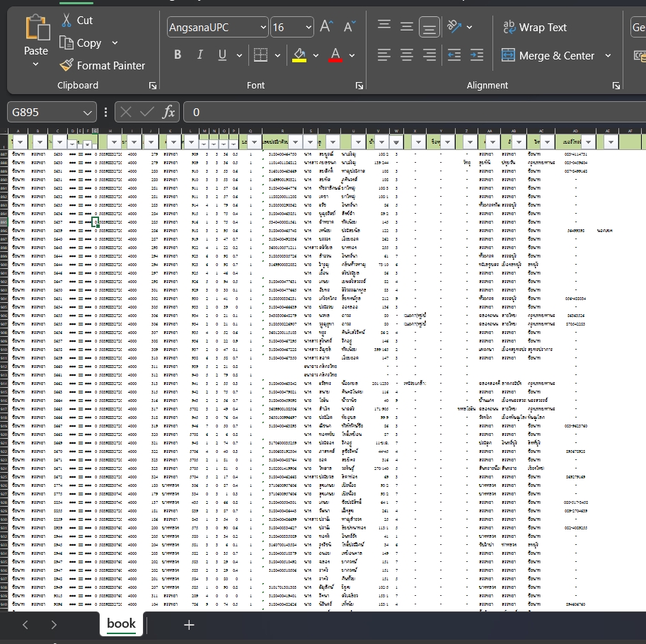Click in the formula bar showing 0
The image size is (646, 644).
tap(415, 112)
